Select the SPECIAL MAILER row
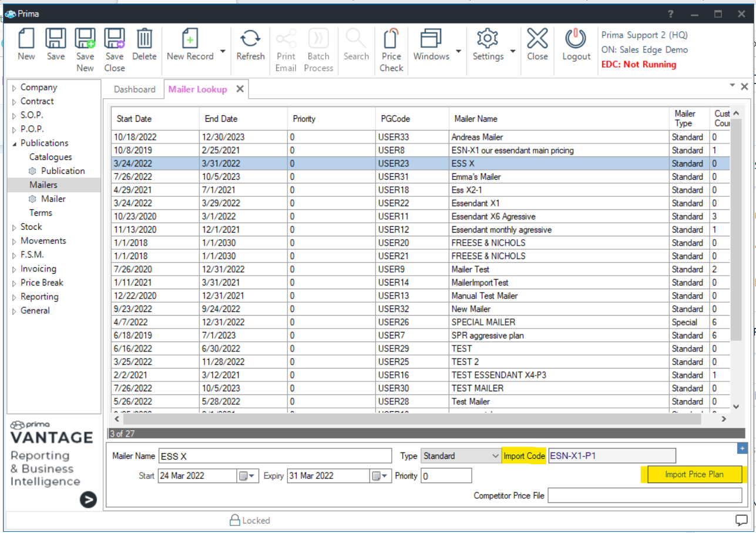 (421, 322)
